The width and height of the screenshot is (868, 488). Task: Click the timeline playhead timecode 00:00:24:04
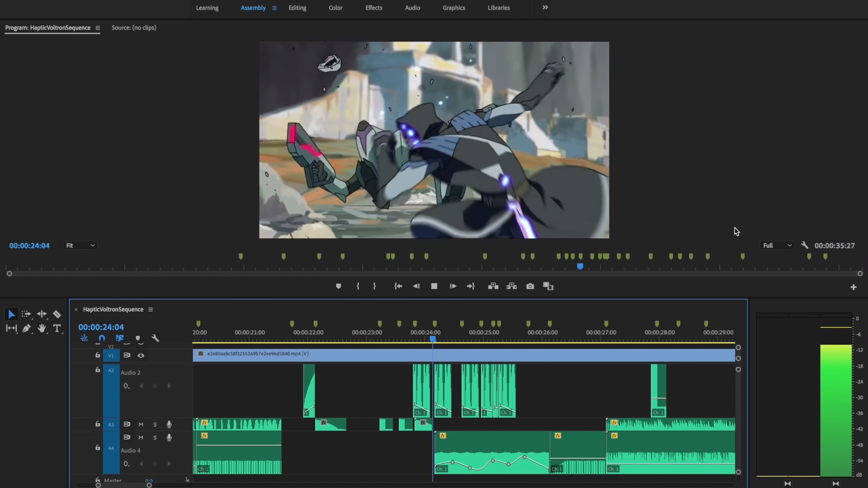101,327
